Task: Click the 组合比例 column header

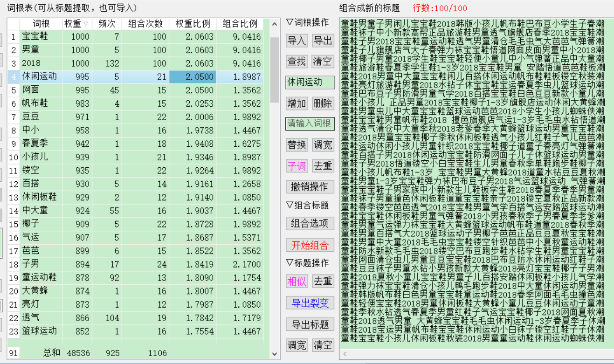Action: 240,24
